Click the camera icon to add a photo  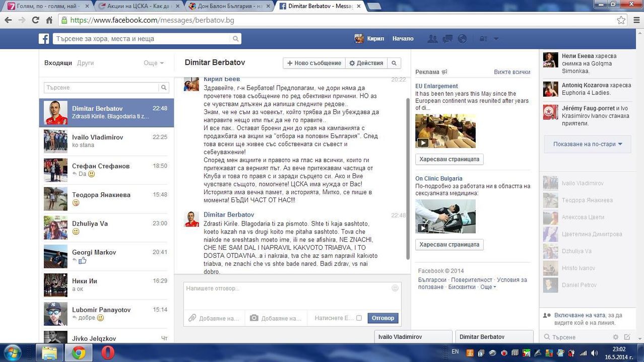pos(254,318)
